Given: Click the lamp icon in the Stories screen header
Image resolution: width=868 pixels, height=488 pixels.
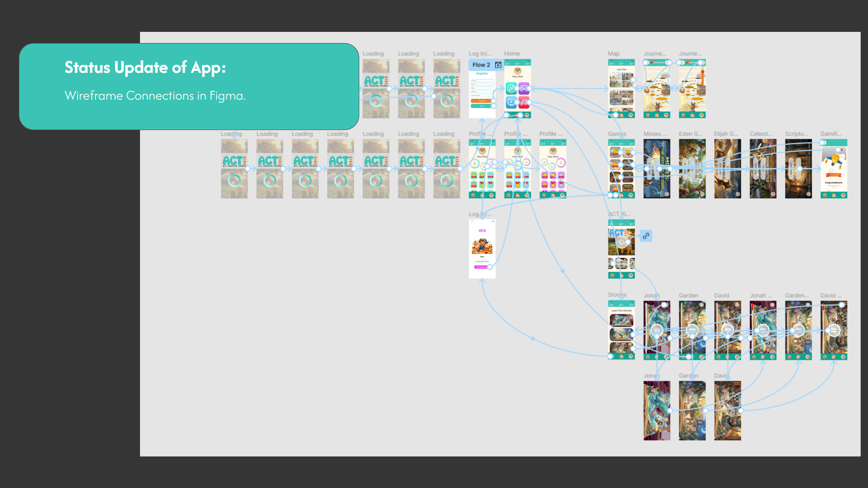Looking at the screenshot, I should (x=611, y=305).
